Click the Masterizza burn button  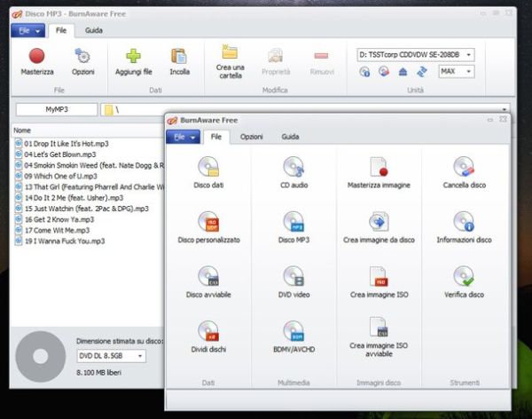(x=37, y=62)
